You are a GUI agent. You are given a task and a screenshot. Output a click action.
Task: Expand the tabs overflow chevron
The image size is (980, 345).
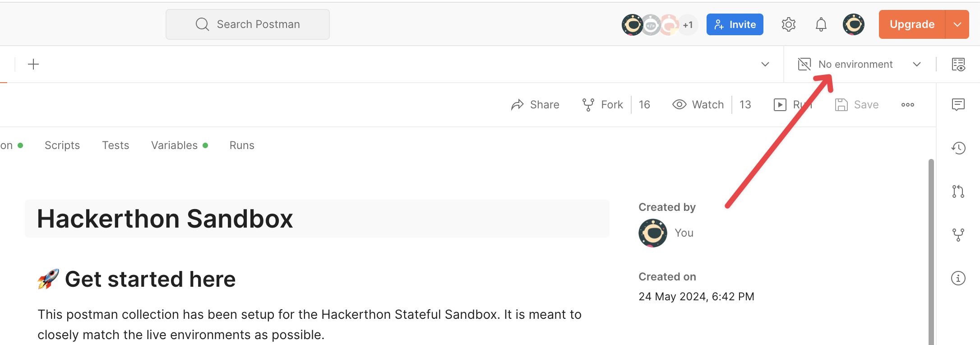coord(765,64)
